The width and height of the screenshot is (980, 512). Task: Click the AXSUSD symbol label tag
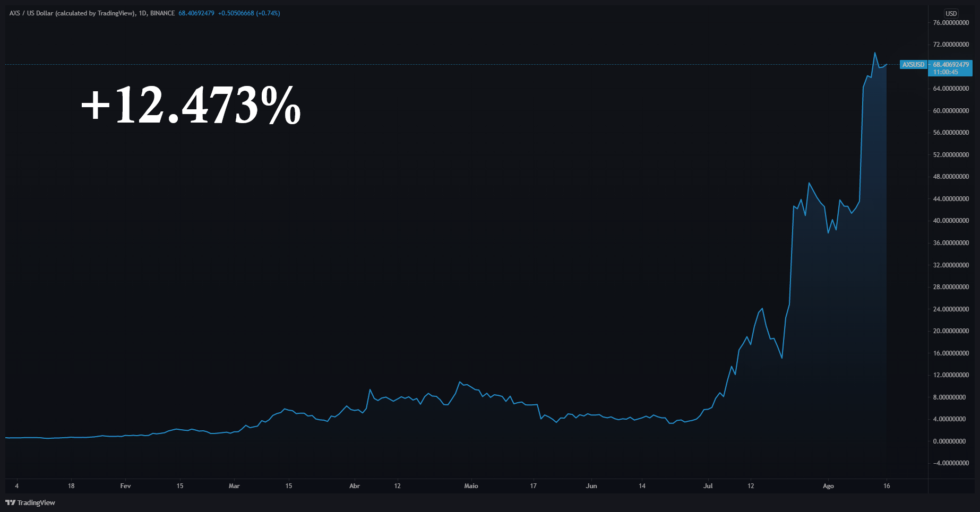913,65
